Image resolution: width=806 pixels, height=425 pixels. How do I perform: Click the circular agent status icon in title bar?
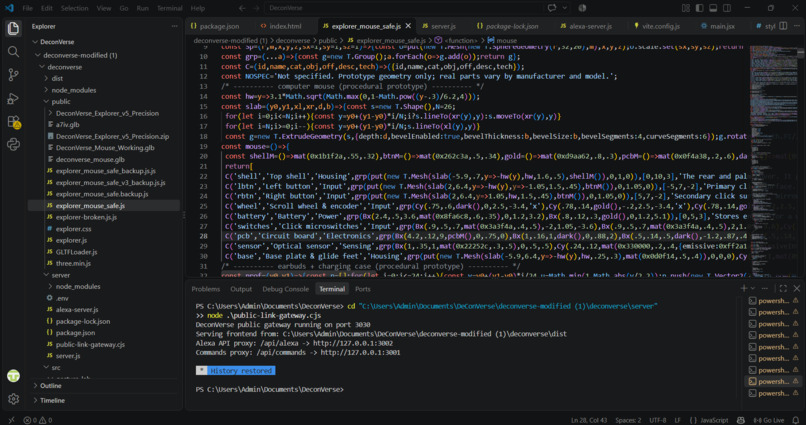pos(582,8)
